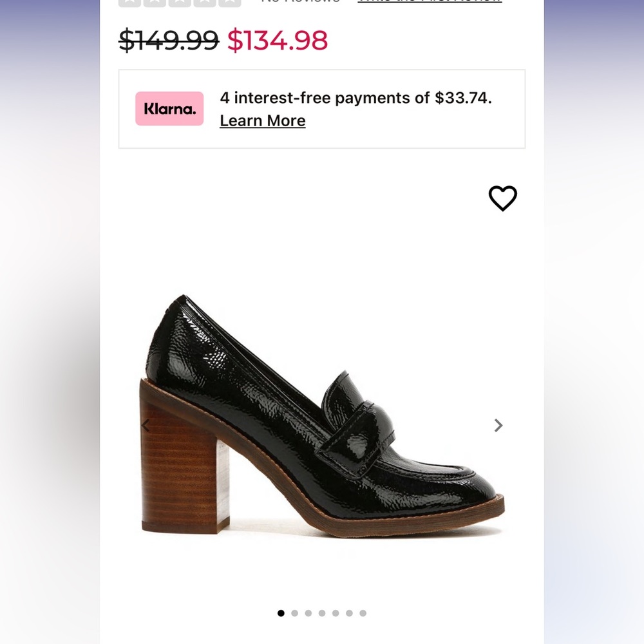Toggle the wishlist heart on the product image
Viewport: 644px width, 644px height.
[503, 199]
